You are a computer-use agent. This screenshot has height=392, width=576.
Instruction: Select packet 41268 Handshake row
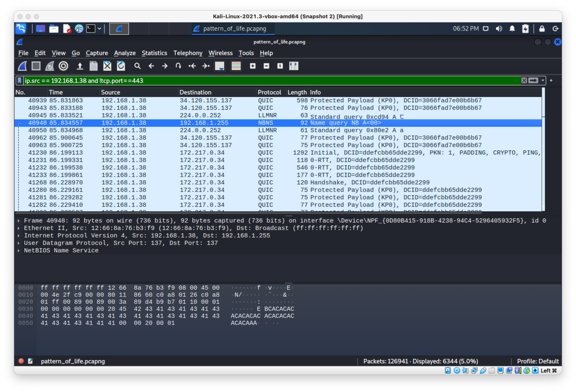[x=278, y=182]
